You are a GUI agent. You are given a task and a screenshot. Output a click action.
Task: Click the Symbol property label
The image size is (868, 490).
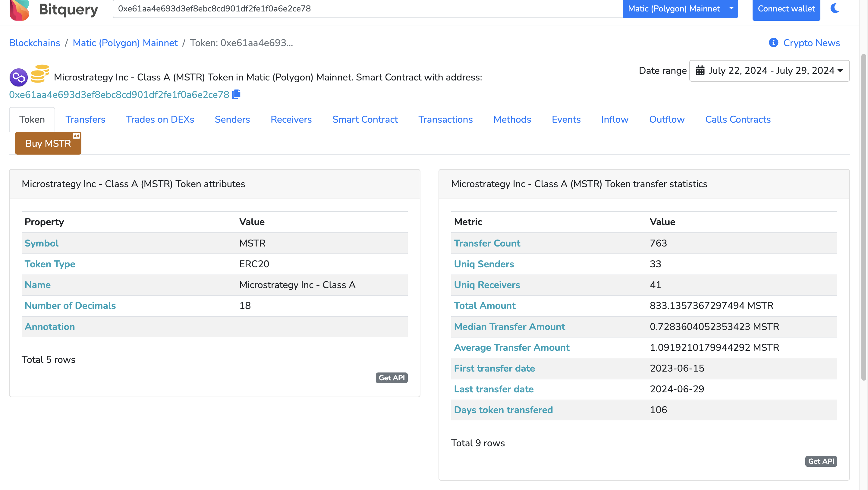(42, 243)
